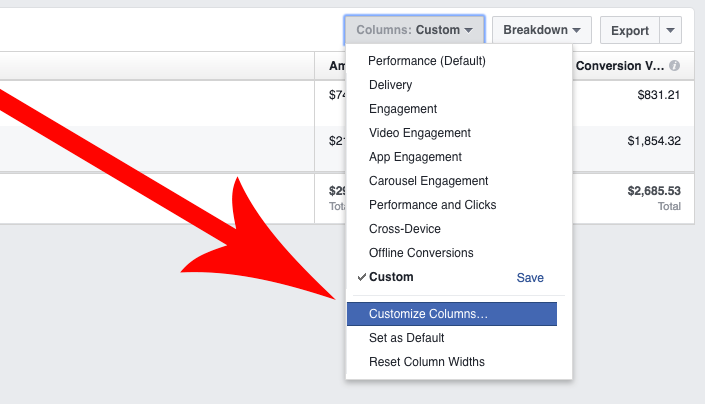Click the Conversion Value info icon
Viewport: 705px width, 404px height.
pyautogui.click(x=674, y=66)
